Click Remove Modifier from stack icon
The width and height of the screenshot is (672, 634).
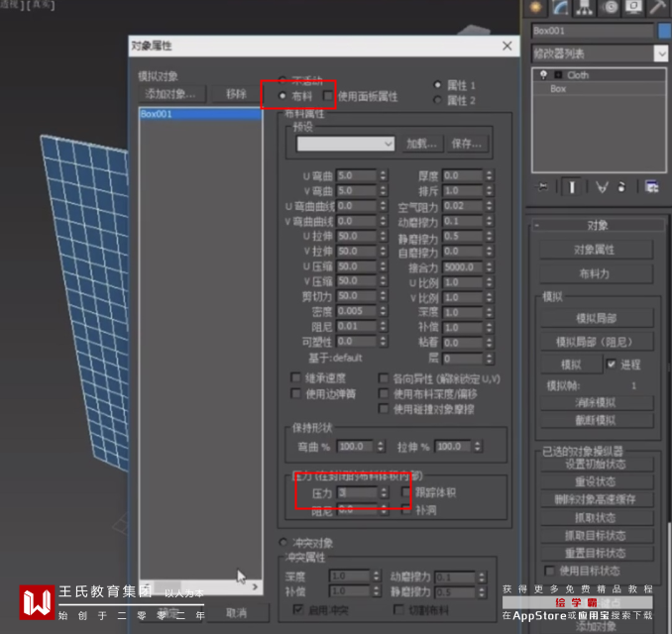(621, 187)
